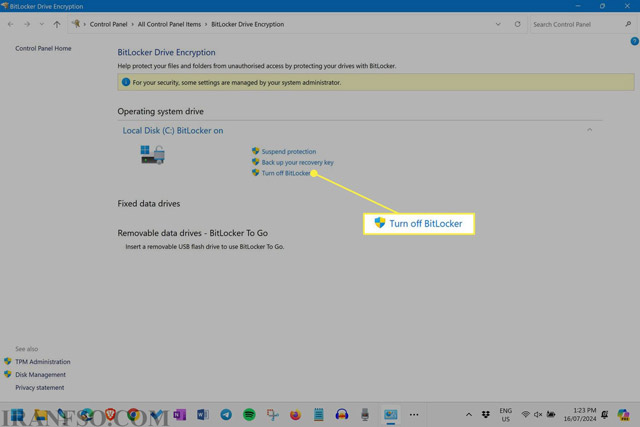Open the clock showing 1:23 PM
The height and width of the screenshot is (427, 640).
[x=580, y=415]
